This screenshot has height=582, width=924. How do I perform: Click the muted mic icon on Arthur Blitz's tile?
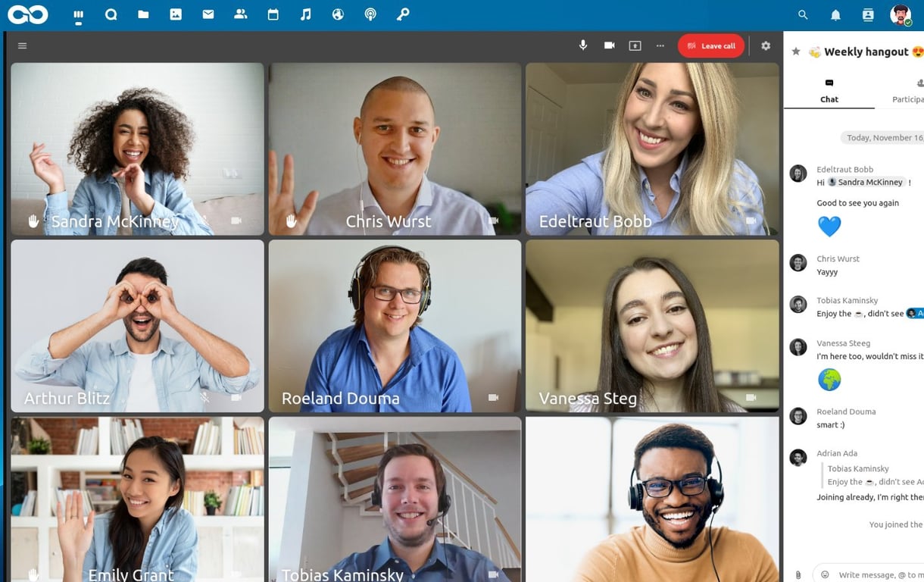(x=204, y=397)
